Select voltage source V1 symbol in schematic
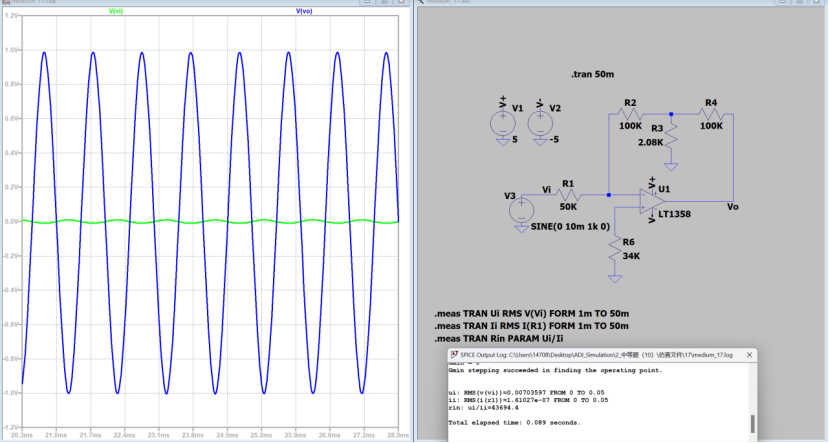829x443 pixels. pos(503,124)
